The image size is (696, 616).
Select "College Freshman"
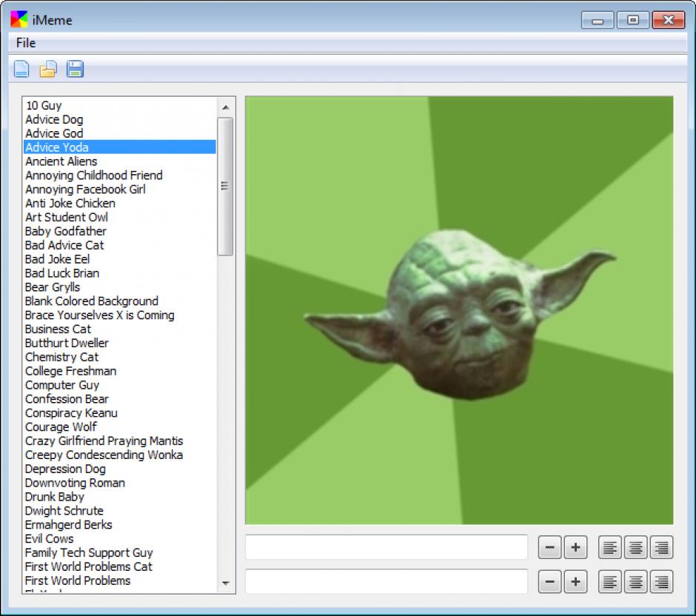tap(120, 371)
